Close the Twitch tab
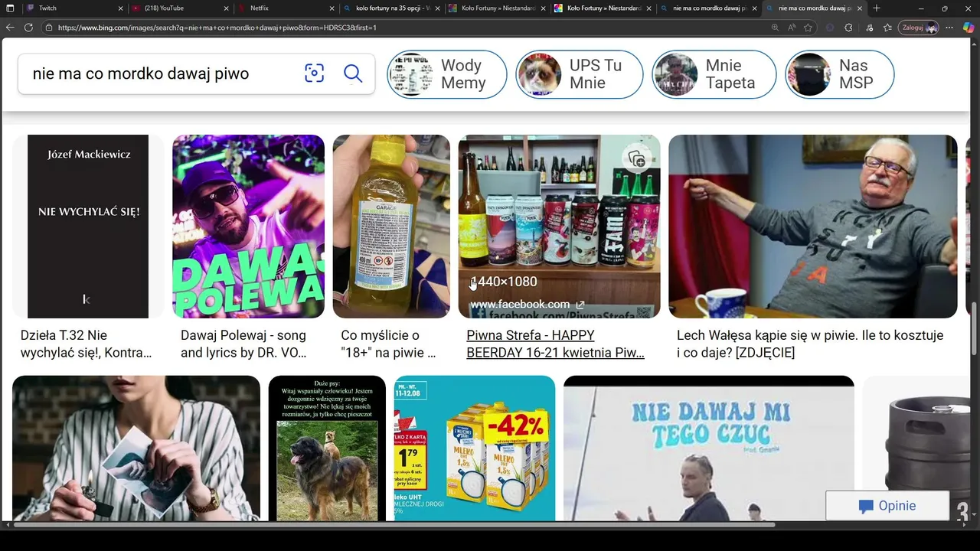 (120, 8)
